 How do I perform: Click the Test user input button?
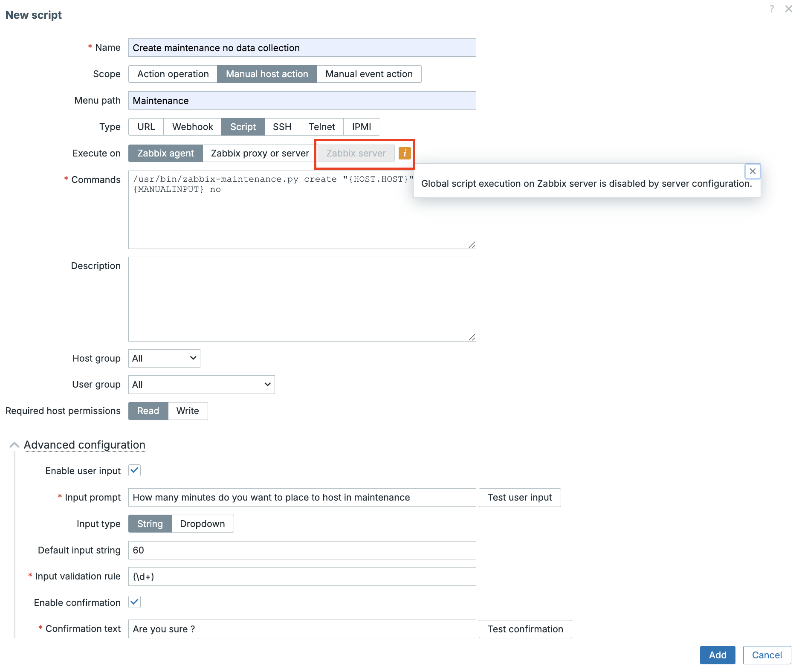point(520,498)
